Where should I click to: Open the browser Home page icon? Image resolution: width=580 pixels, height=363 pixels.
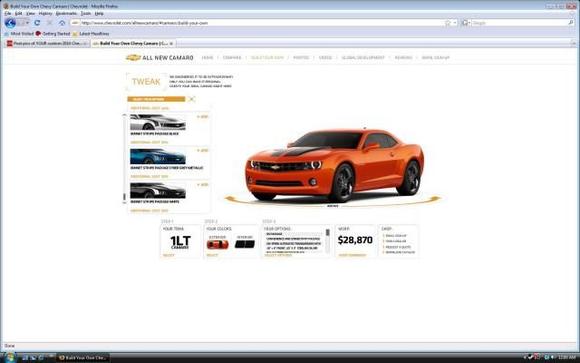tap(62, 23)
